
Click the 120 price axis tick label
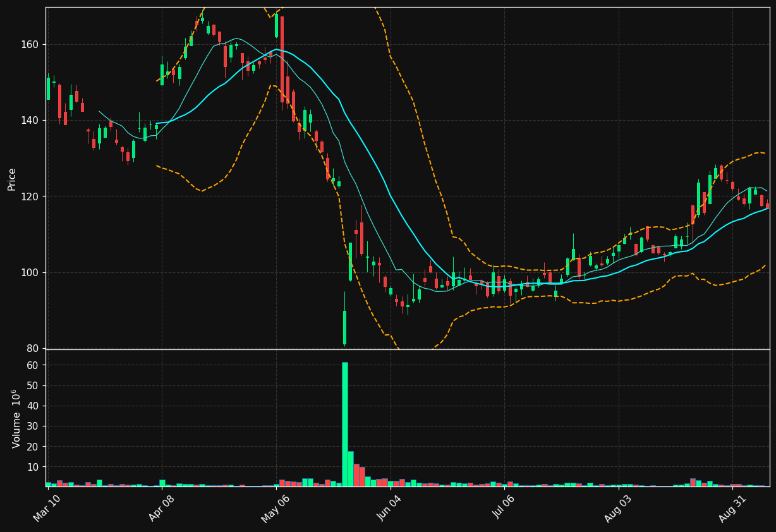pos(30,196)
